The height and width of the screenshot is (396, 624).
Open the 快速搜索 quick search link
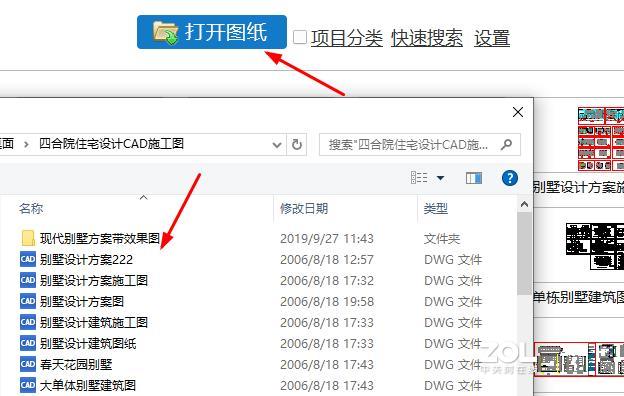tap(427, 38)
